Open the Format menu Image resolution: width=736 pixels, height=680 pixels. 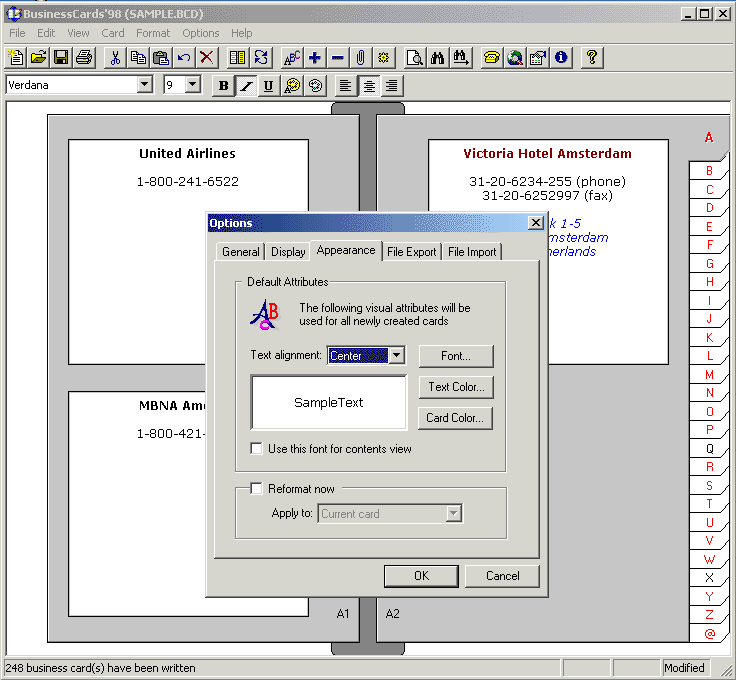(153, 33)
